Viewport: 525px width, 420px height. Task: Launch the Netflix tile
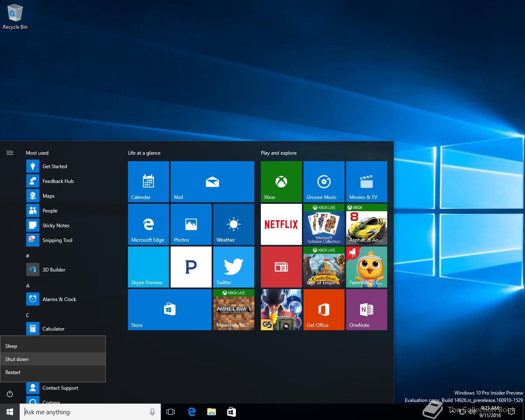[281, 224]
